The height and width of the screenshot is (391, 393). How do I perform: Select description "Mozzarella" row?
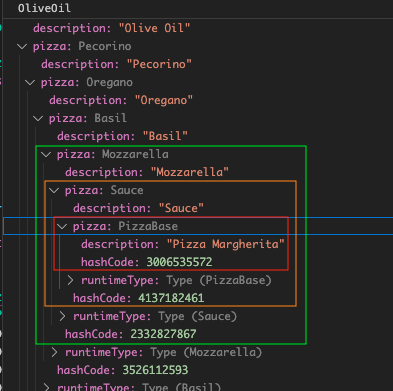point(198,172)
